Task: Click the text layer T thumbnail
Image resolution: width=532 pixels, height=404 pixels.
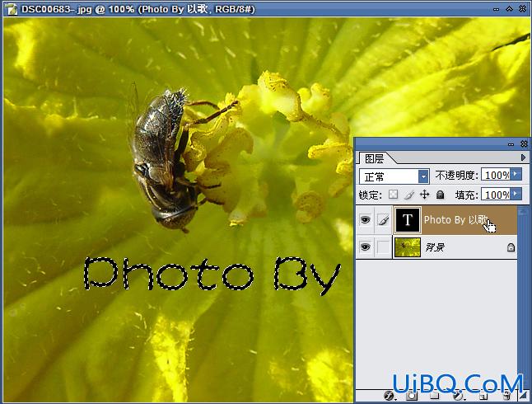Action: pos(407,220)
